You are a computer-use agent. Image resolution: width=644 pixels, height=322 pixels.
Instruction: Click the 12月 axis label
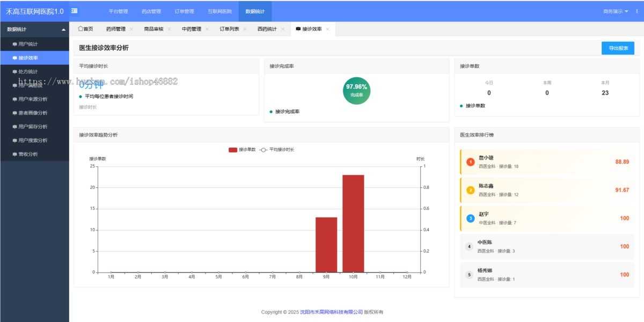pyautogui.click(x=407, y=277)
